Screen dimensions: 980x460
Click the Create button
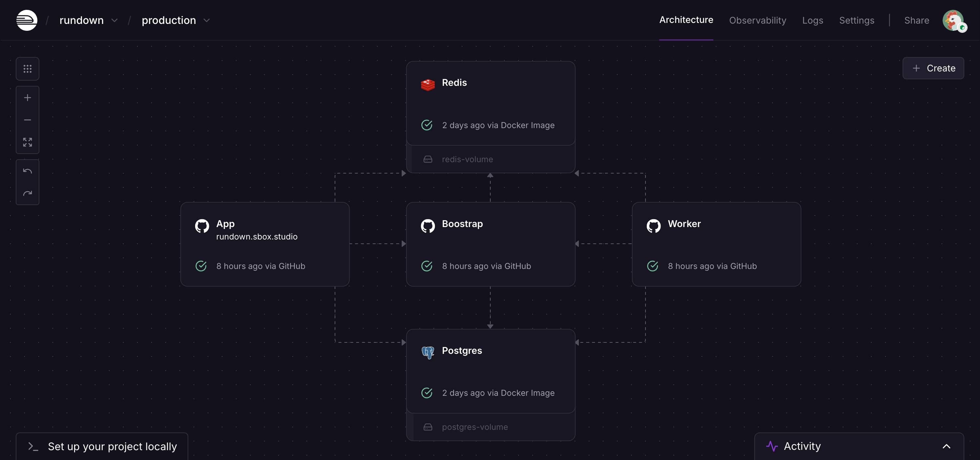933,68
